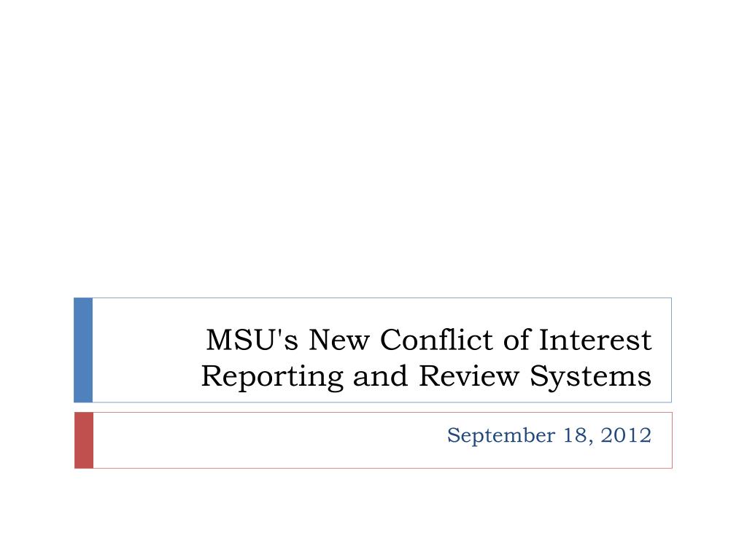Click the word "Interest" in the title
This screenshot has width=747, height=560.
click(x=595, y=340)
